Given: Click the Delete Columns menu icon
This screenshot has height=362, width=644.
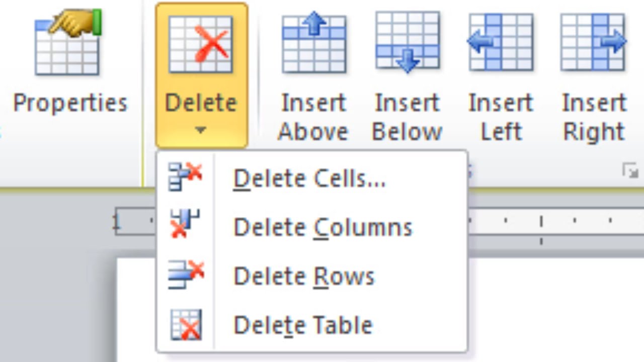Looking at the screenshot, I should click(x=185, y=224).
